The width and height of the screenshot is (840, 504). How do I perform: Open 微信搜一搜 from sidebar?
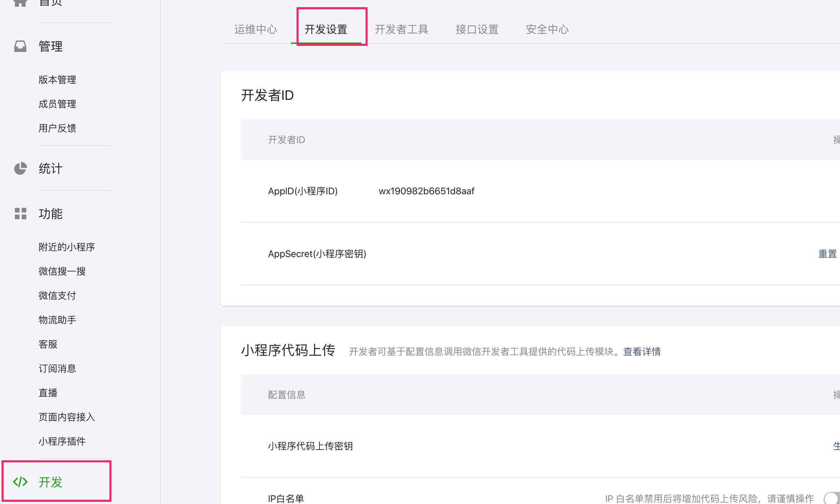coord(62,271)
